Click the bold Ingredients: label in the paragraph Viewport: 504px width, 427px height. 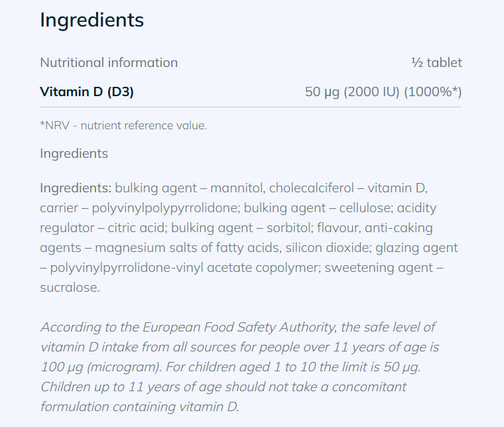tap(76, 188)
